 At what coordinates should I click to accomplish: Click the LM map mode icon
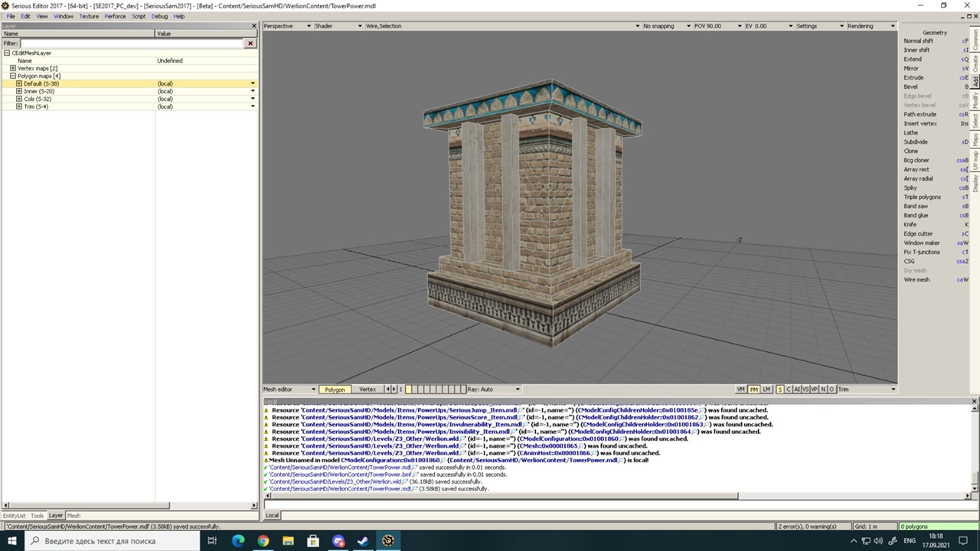coord(766,390)
